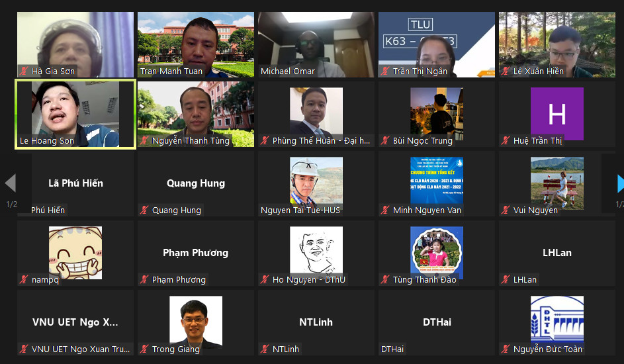Go to next participant page right arrow
The width and height of the screenshot is (624, 364).
[620, 183]
